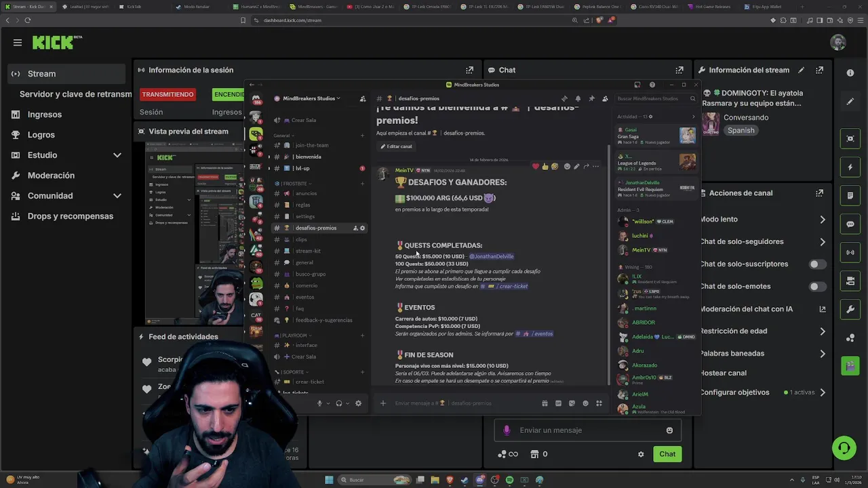This screenshot has width=868, height=488.
Task: Click Buscar MindBreakers Studios search field
Action: (x=655, y=98)
